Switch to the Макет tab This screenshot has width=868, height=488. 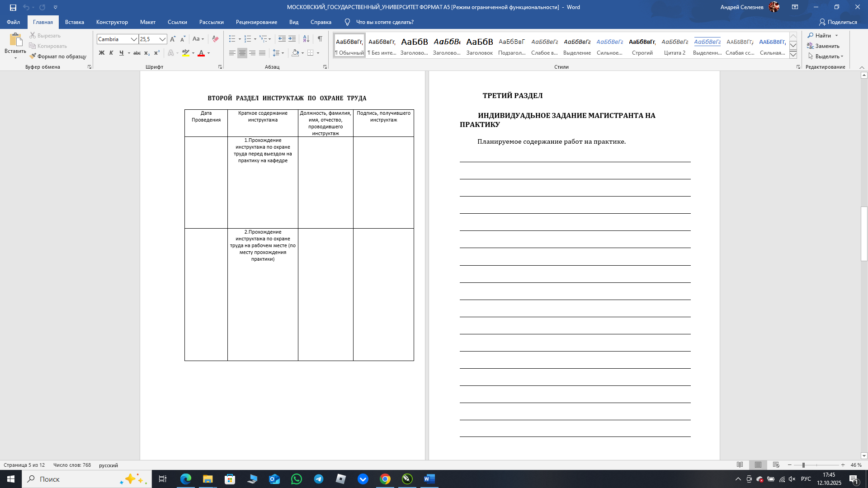point(147,22)
